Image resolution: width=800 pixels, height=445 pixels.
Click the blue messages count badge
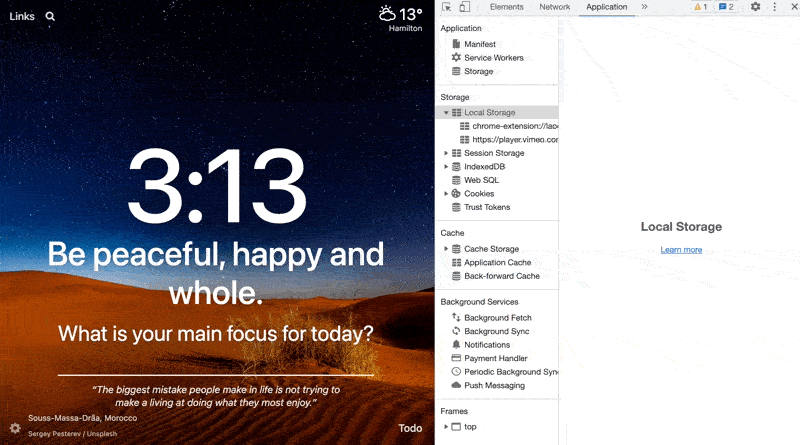pos(726,7)
